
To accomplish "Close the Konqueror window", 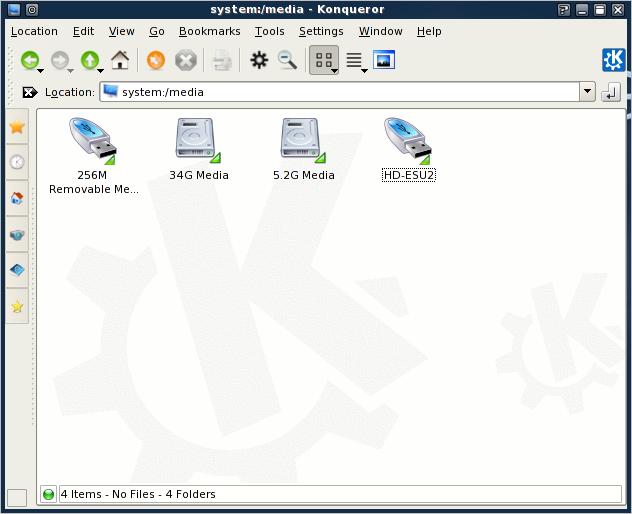I will 618,9.
